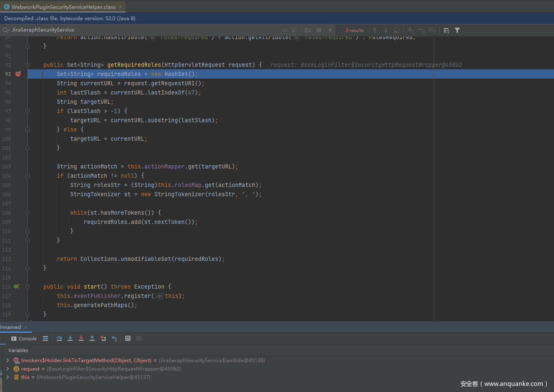The height and width of the screenshot is (392, 554).
Task: Toggle Regex (.*) option in search
Action: 330,30
